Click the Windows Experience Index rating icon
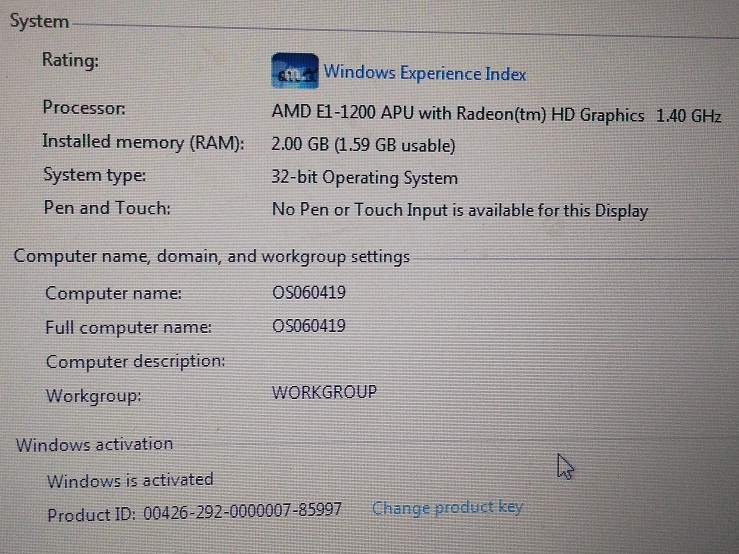739x554 pixels. coord(295,71)
